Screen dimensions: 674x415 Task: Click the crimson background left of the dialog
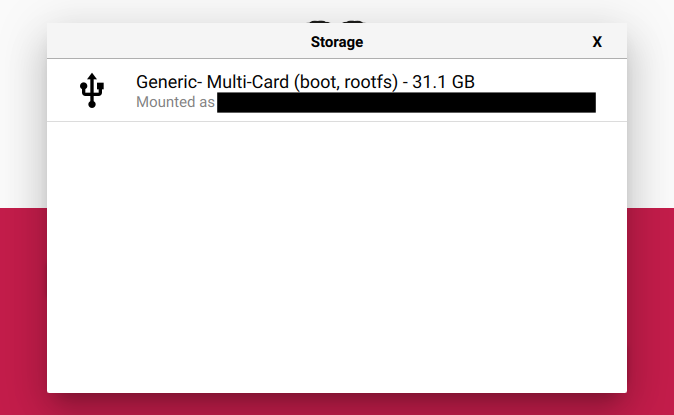23,311
